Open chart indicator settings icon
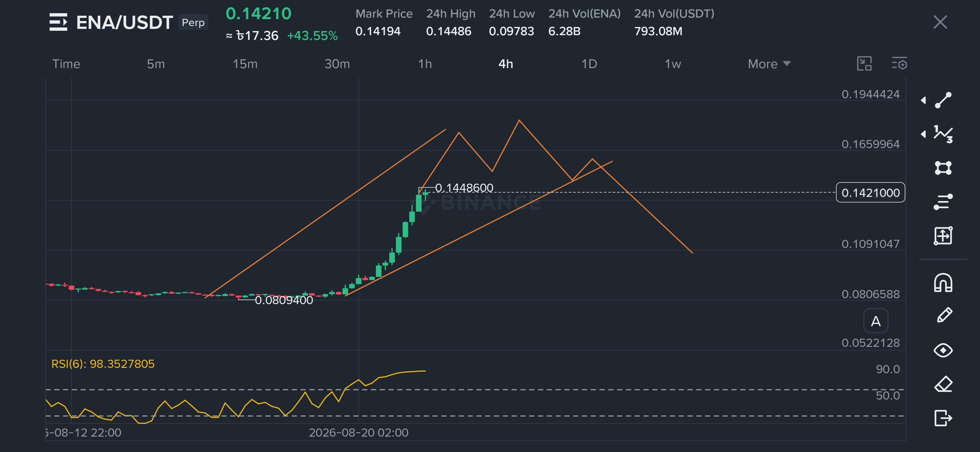 [x=900, y=63]
